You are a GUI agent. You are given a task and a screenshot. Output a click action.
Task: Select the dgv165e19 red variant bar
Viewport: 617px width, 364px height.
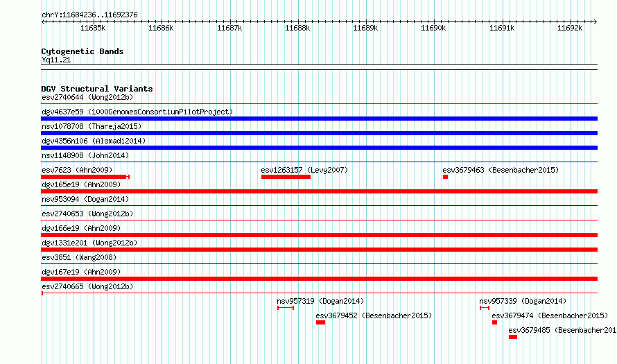tap(319, 191)
